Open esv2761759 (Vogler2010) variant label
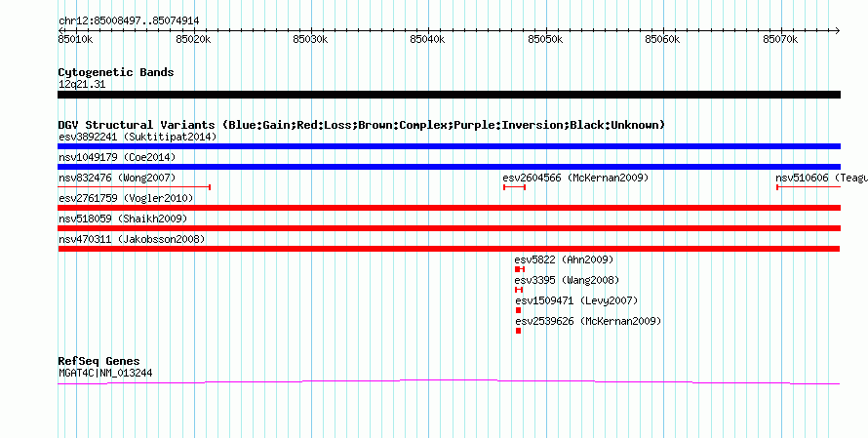 point(126,198)
